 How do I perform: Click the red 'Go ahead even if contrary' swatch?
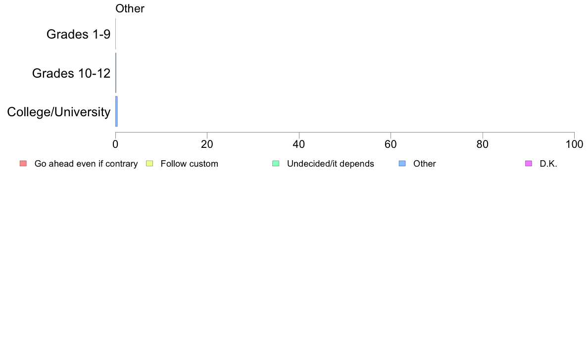[23, 163]
